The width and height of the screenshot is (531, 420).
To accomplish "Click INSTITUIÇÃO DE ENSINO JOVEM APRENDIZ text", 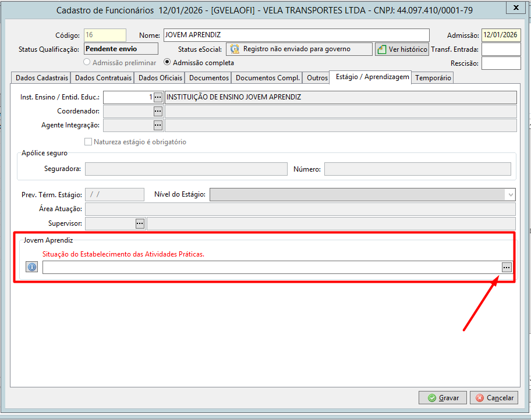I will pos(233,97).
